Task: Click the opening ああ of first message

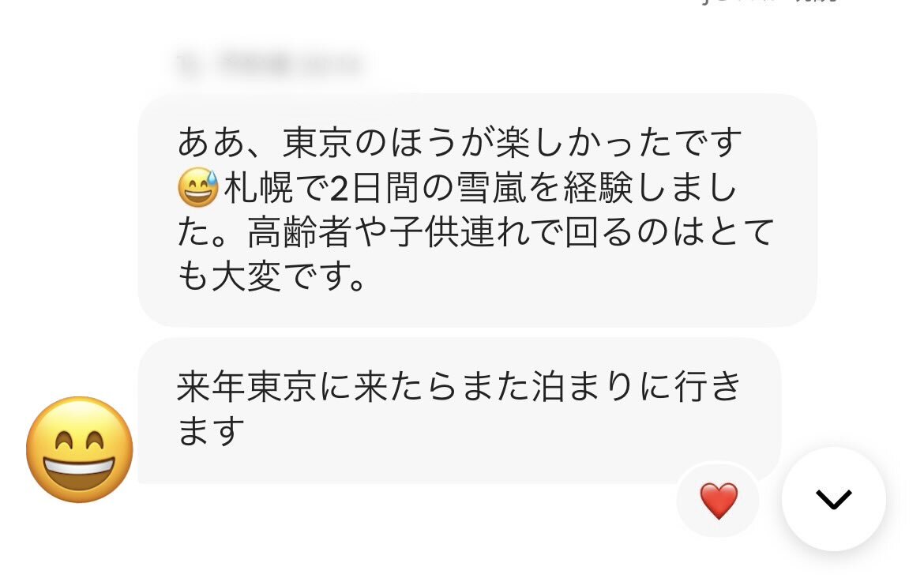Action: [212, 143]
